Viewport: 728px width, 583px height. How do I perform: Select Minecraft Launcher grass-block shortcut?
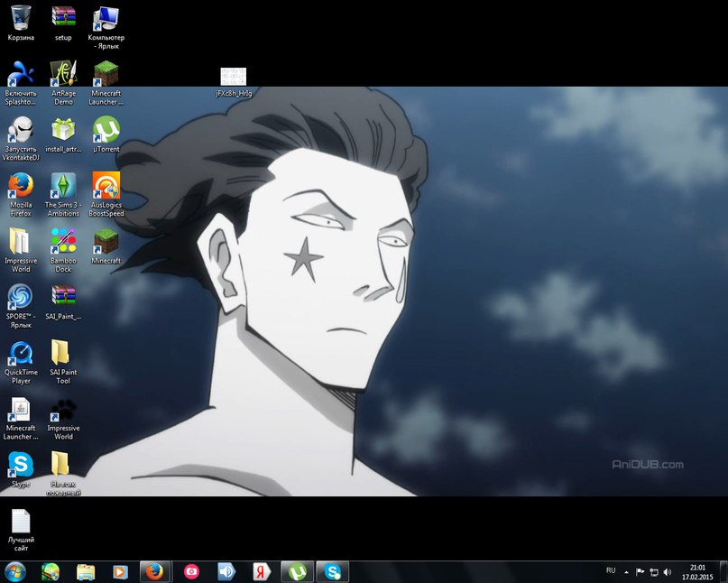coord(106,83)
